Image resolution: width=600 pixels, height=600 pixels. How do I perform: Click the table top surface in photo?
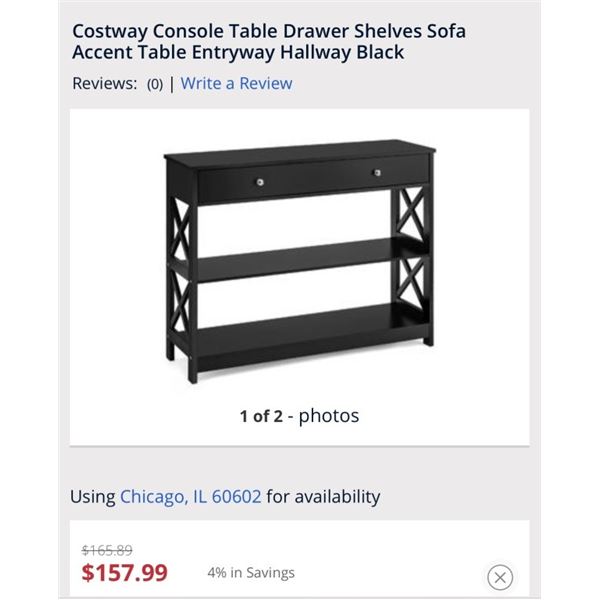coord(300,155)
